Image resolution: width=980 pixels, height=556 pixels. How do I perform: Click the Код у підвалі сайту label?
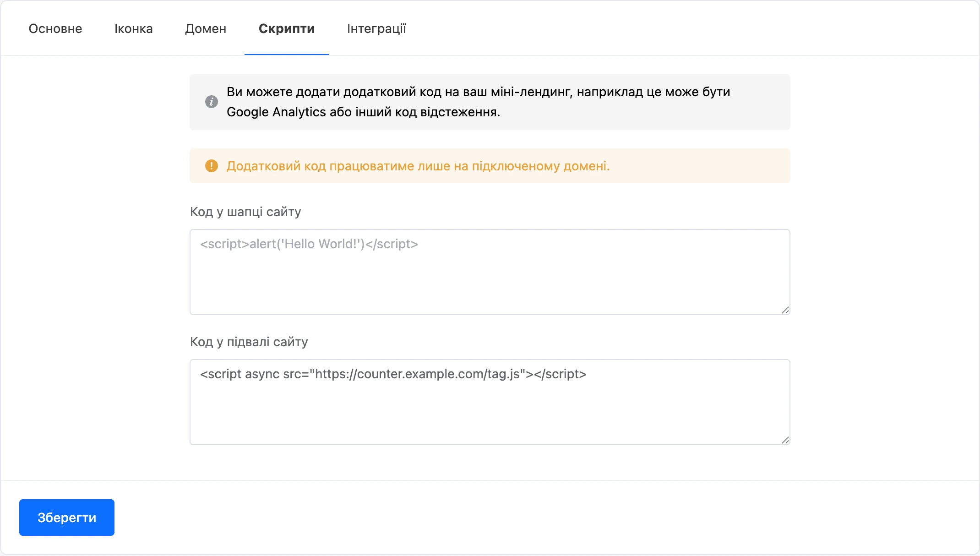pos(249,342)
